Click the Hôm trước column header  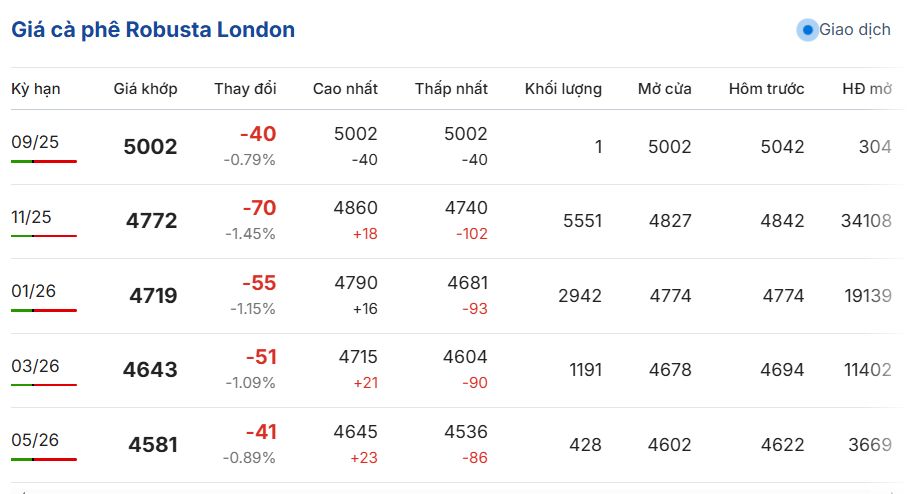point(767,89)
